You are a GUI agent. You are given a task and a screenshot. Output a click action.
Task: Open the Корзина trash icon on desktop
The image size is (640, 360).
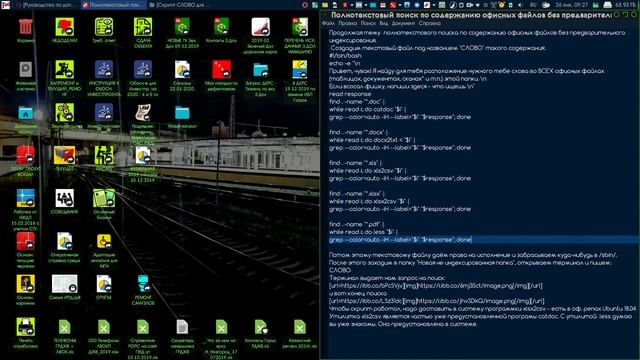pyautogui.click(x=25, y=27)
